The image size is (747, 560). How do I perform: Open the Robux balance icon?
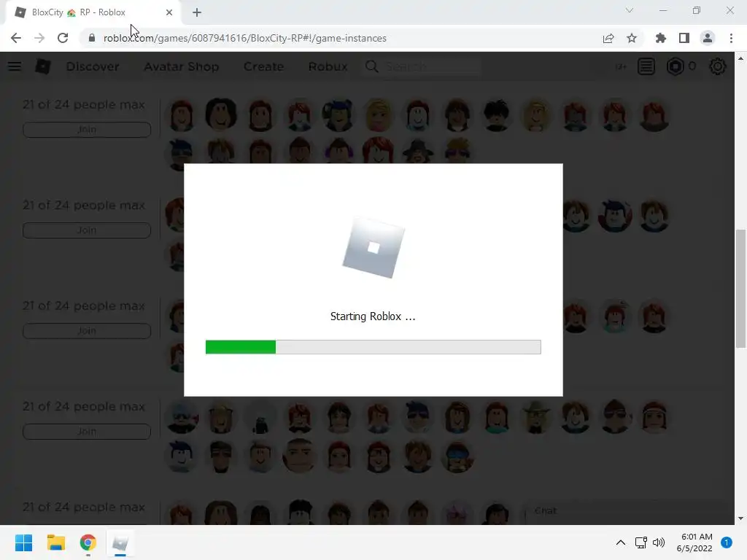point(675,66)
